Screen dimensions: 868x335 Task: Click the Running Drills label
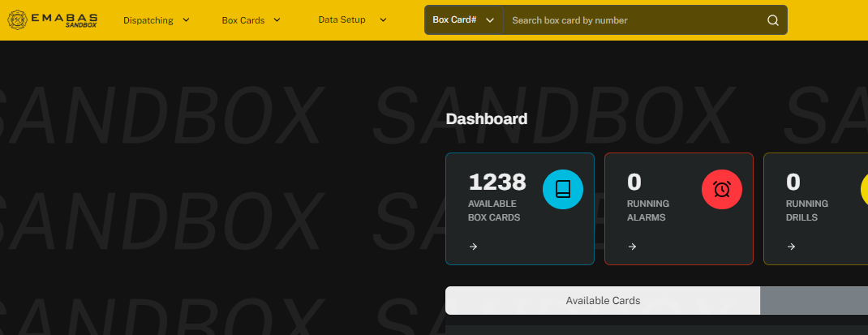click(807, 210)
